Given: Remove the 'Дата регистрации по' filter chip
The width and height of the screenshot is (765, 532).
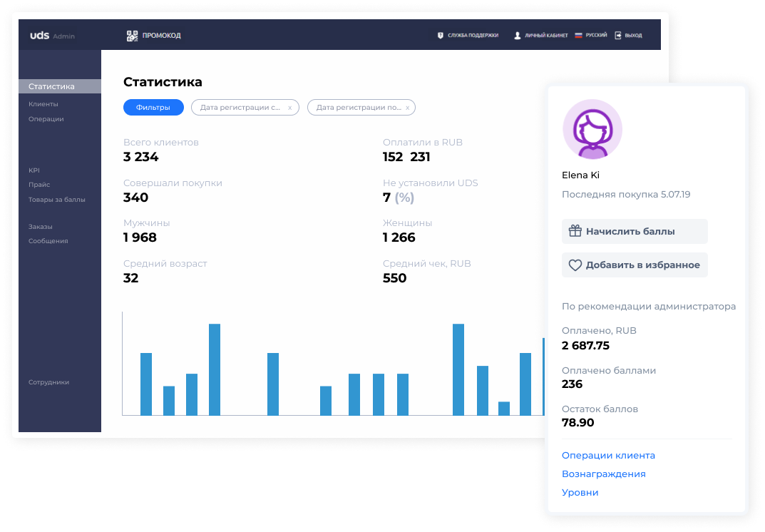Looking at the screenshot, I should (x=407, y=108).
